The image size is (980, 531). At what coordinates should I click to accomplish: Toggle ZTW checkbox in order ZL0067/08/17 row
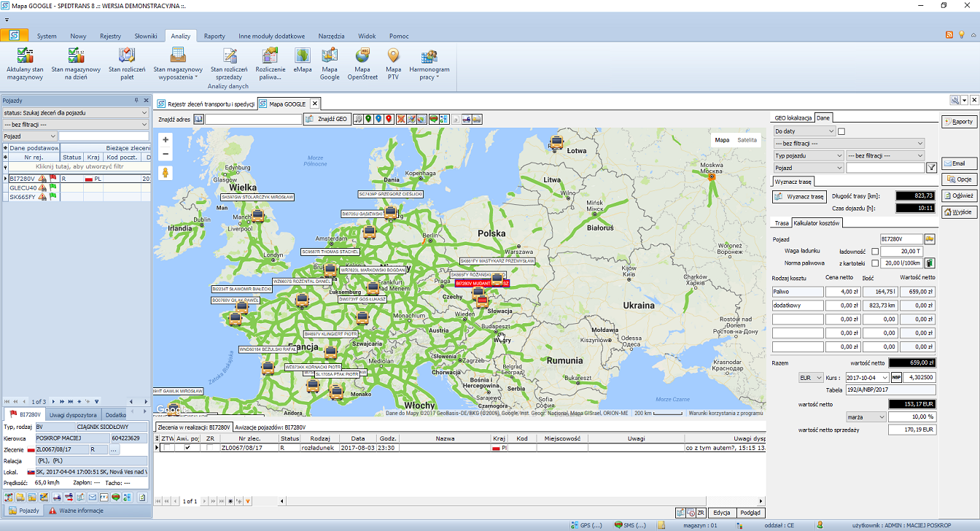point(167,448)
